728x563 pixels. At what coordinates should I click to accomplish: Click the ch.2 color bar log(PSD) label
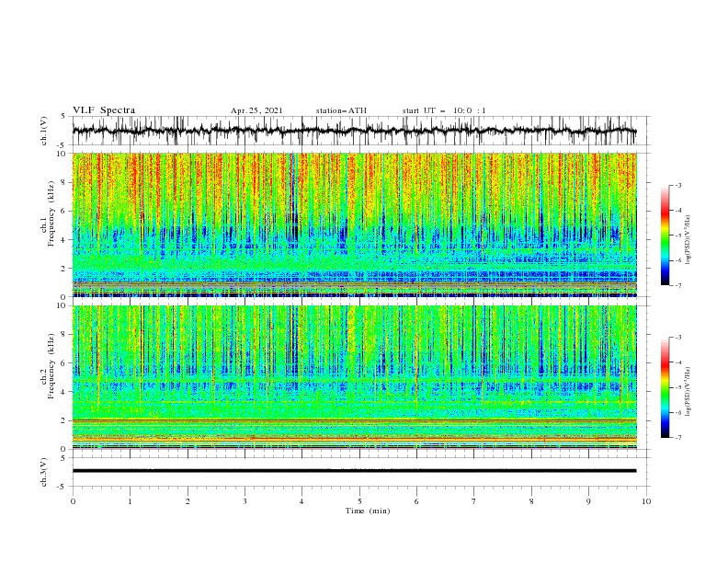pos(688,392)
